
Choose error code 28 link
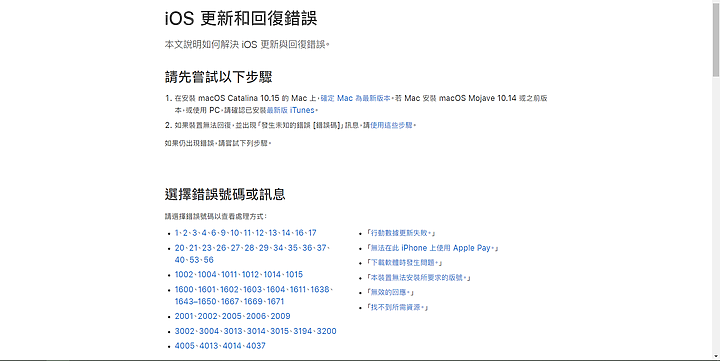point(249,248)
